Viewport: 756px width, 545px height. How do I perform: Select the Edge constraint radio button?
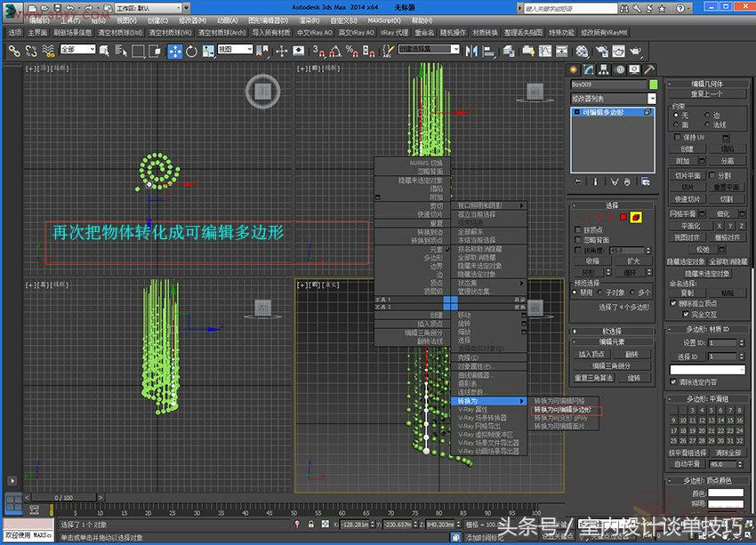click(x=707, y=116)
